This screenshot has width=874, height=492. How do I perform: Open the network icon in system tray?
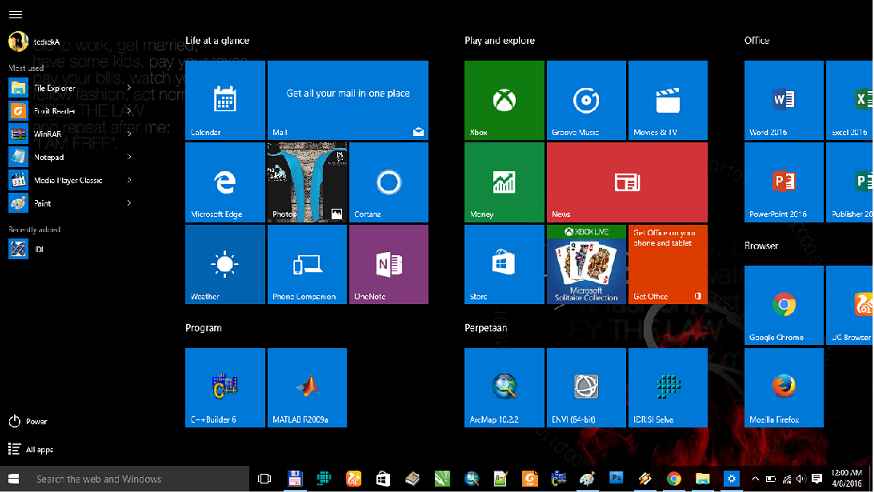tap(786, 479)
